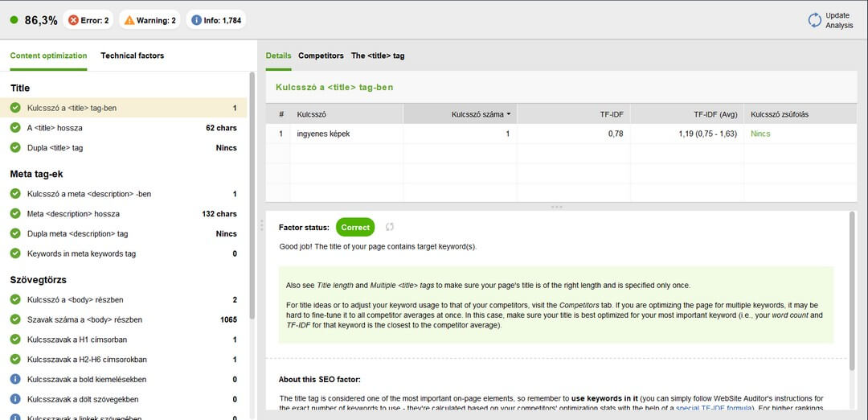The height and width of the screenshot is (420, 868).
Task: Click the refresh icon next to Correct
Action: point(390,228)
